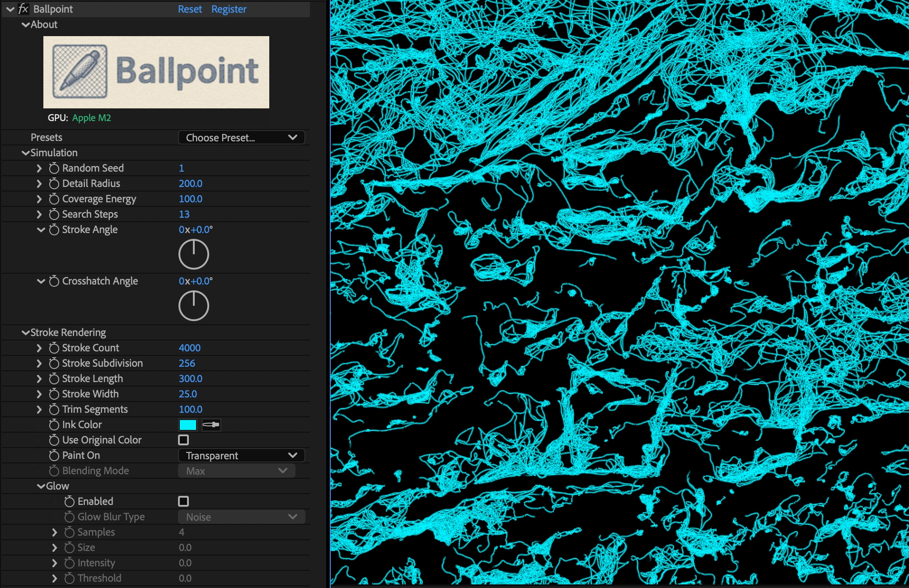Click the Random Seed stopwatch icon

click(54, 168)
